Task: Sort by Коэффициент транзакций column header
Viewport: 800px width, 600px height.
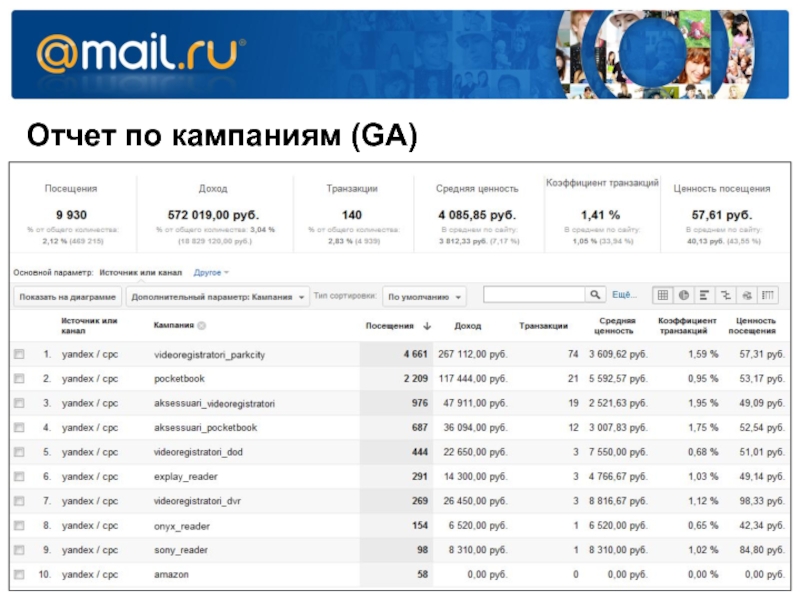Action: (x=687, y=326)
